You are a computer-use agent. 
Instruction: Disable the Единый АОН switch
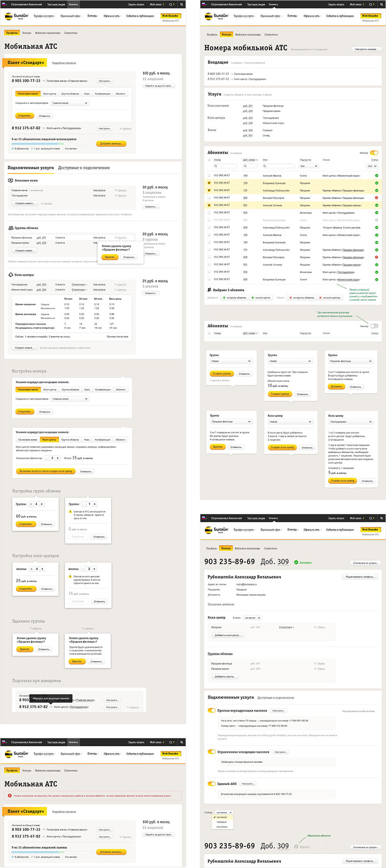(211, 784)
